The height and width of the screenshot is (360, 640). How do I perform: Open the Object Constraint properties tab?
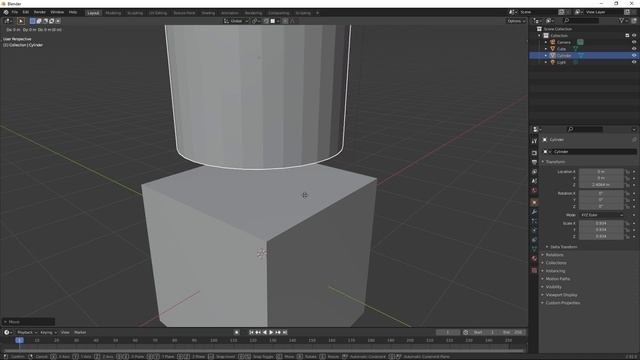coord(534,240)
